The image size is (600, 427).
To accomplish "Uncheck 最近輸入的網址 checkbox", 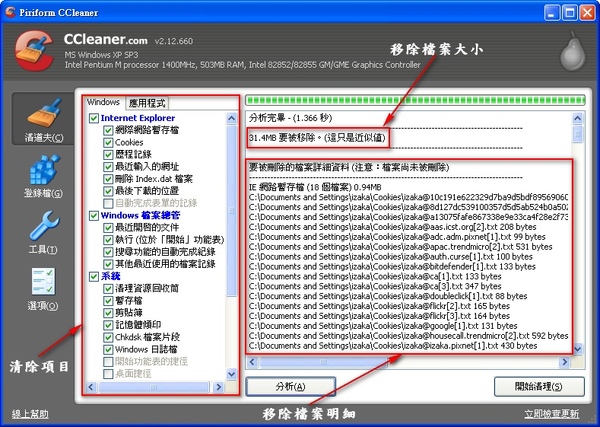I will pyautogui.click(x=108, y=167).
